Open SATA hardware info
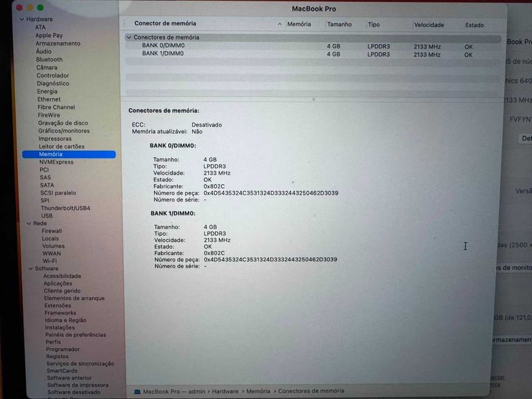 point(47,185)
